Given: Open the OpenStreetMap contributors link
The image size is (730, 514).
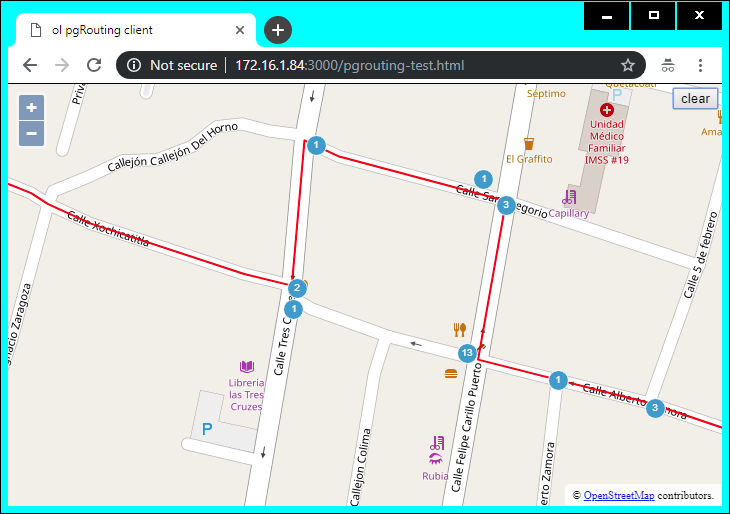Looking at the screenshot, I should [x=619, y=495].
